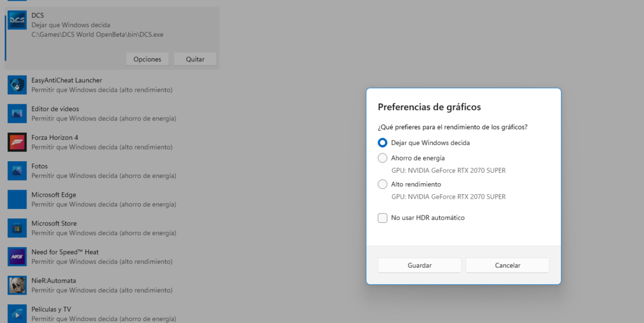Viewport: 644px width, 323px height.
Task: Click the NieR:Automata icon
Action: click(x=17, y=285)
